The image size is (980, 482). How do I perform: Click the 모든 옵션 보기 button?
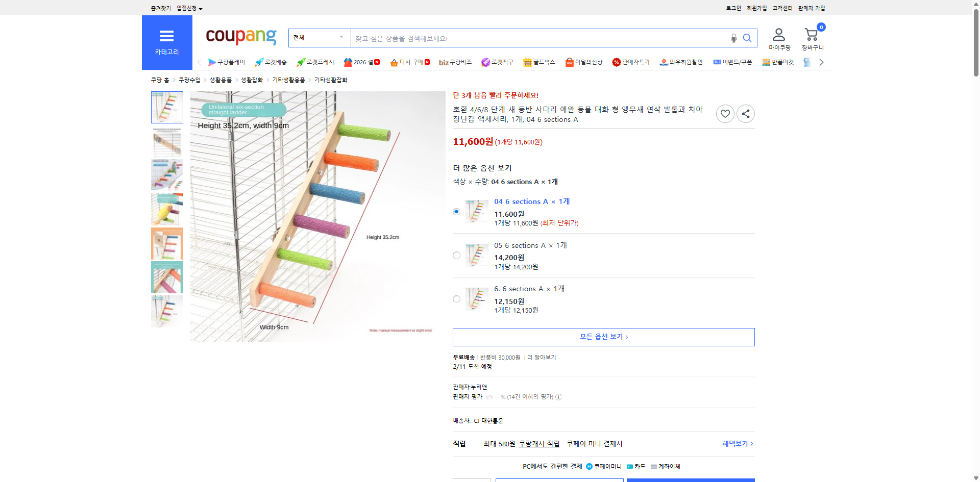click(603, 337)
